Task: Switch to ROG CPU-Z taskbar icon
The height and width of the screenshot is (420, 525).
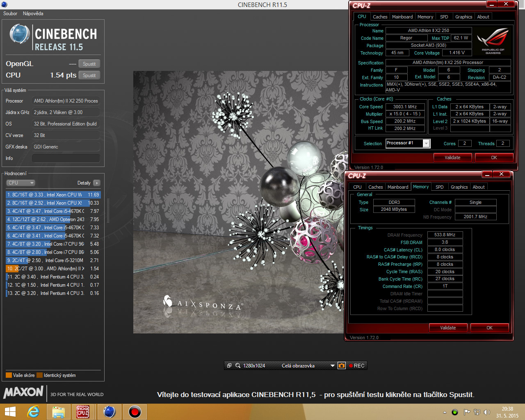Action: (x=83, y=412)
